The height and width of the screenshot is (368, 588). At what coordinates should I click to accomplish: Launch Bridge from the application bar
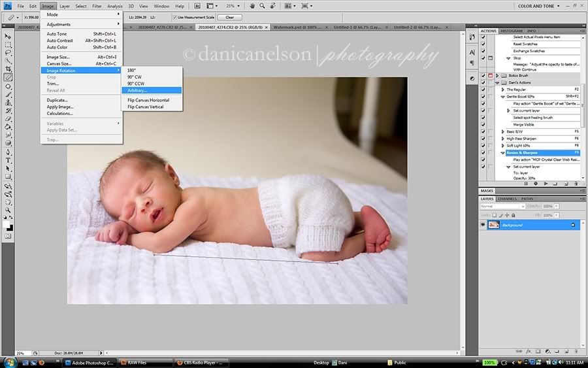point(197,6)
